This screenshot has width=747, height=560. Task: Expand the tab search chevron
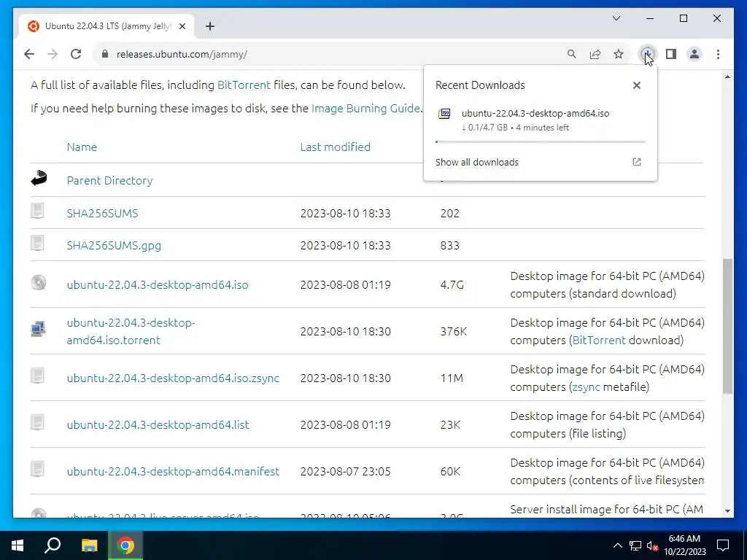pyautogui.click(x=616, y=18)
